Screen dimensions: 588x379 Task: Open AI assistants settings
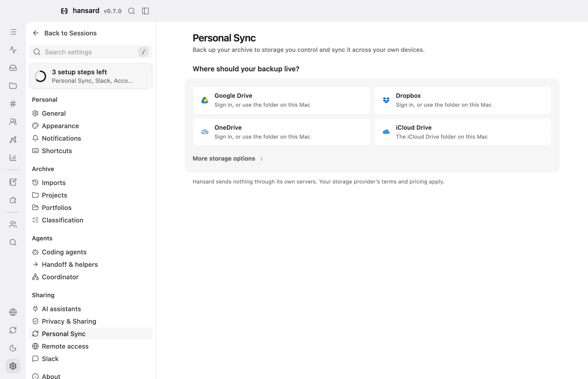coord(91,309)
